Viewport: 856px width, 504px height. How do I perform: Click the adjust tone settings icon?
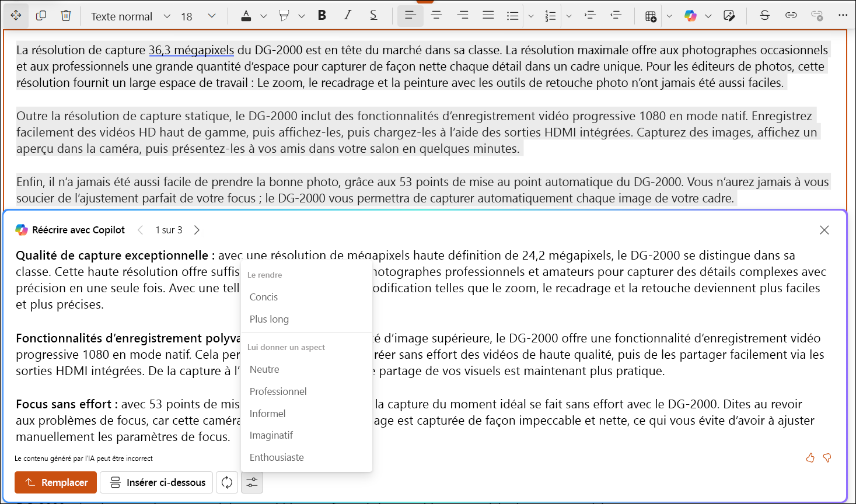click(252, 482)
